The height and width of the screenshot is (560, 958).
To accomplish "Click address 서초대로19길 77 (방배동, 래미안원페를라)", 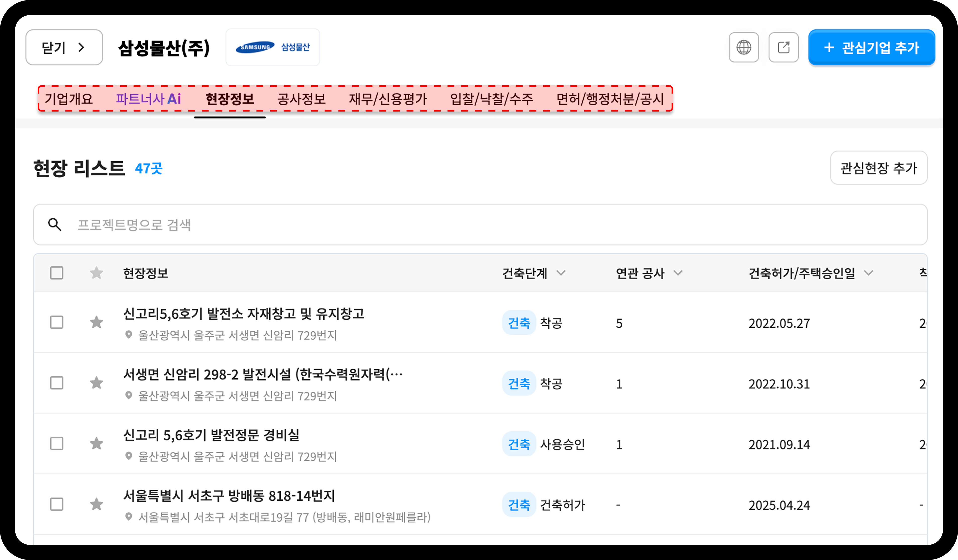I will click(x=284, y=518).
